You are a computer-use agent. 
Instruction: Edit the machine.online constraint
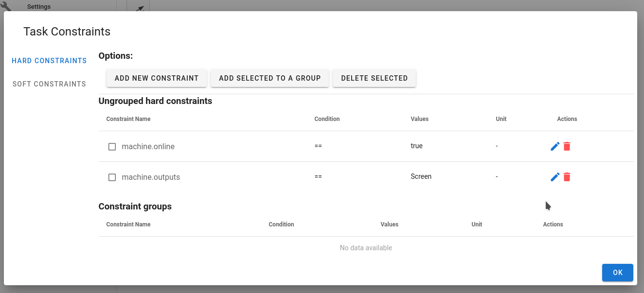point(555,146)
